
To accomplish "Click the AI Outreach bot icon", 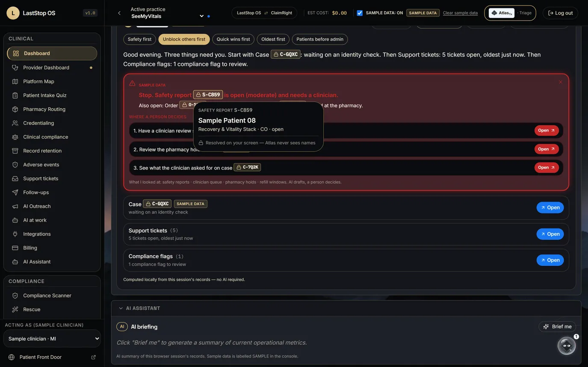I will [15, 206].
